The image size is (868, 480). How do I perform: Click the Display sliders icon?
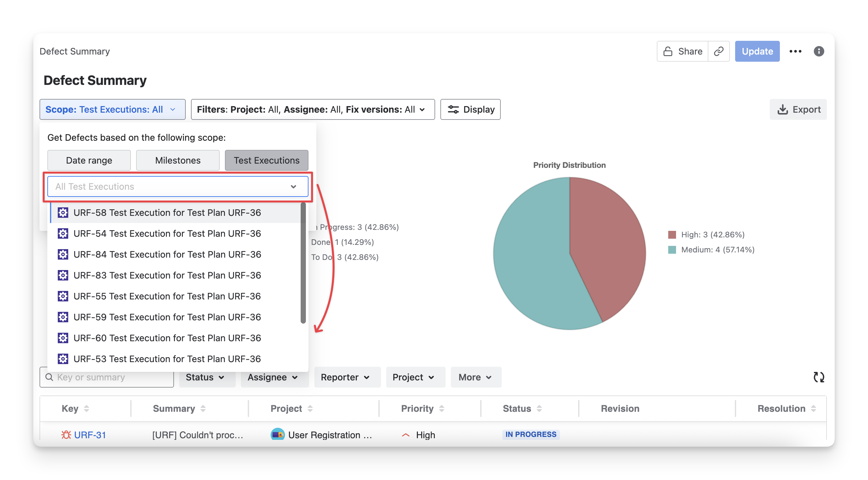[x=453, y=109]
